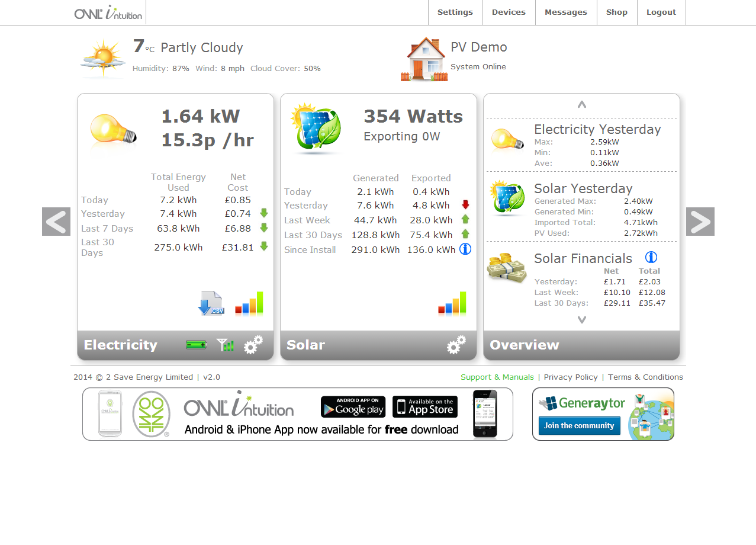Click the Since Install info icon
This screenshot has width=756, height=545.
click(x=465, y=249)
